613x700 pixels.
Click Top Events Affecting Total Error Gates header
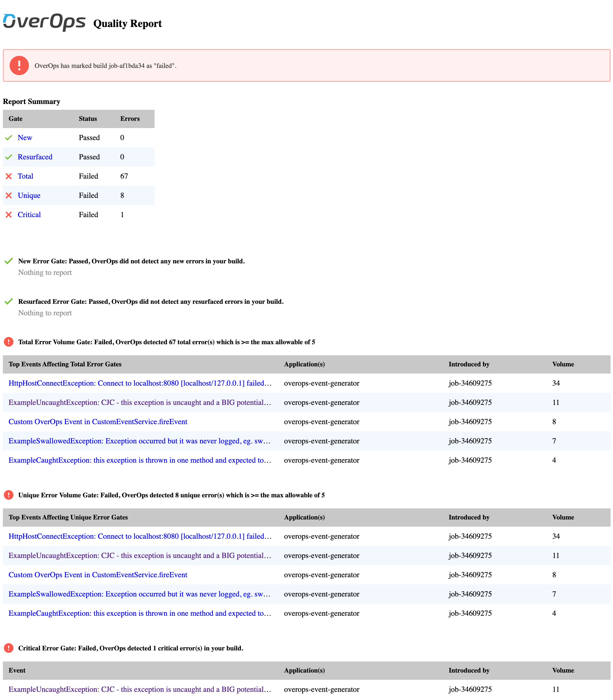(65, 364)
